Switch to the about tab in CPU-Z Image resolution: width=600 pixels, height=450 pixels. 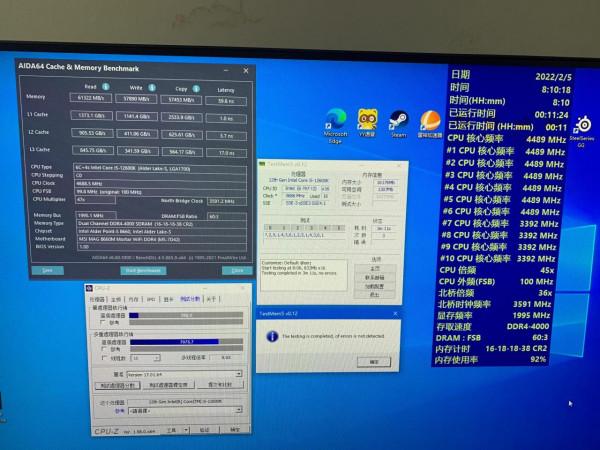211,299
